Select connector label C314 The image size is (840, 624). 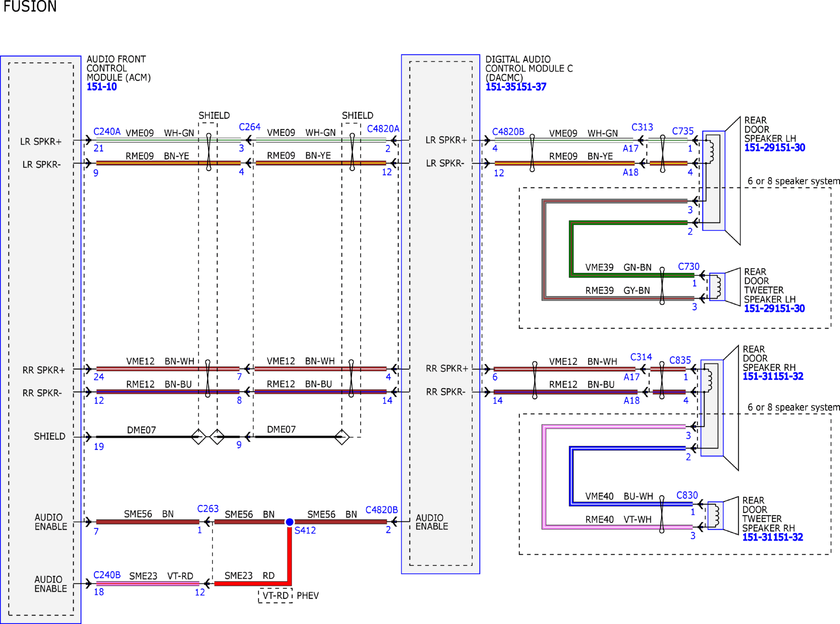641,357
